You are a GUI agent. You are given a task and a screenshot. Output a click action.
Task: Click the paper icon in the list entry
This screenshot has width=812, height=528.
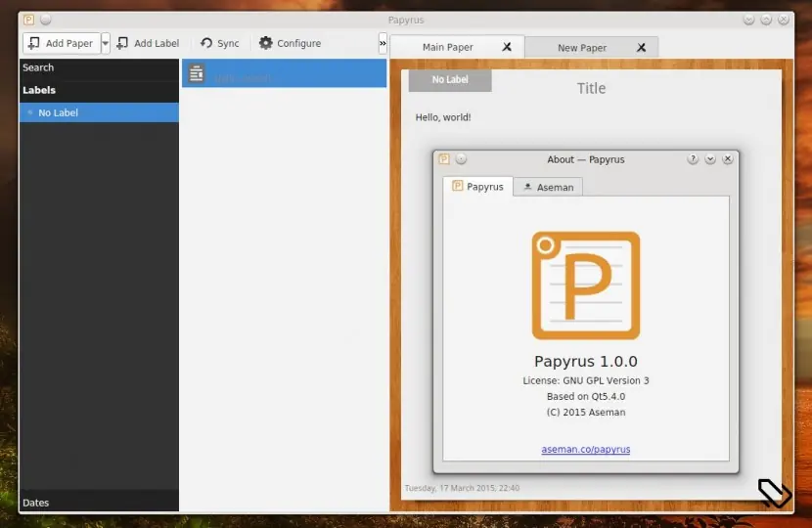(x=197, y=73)
